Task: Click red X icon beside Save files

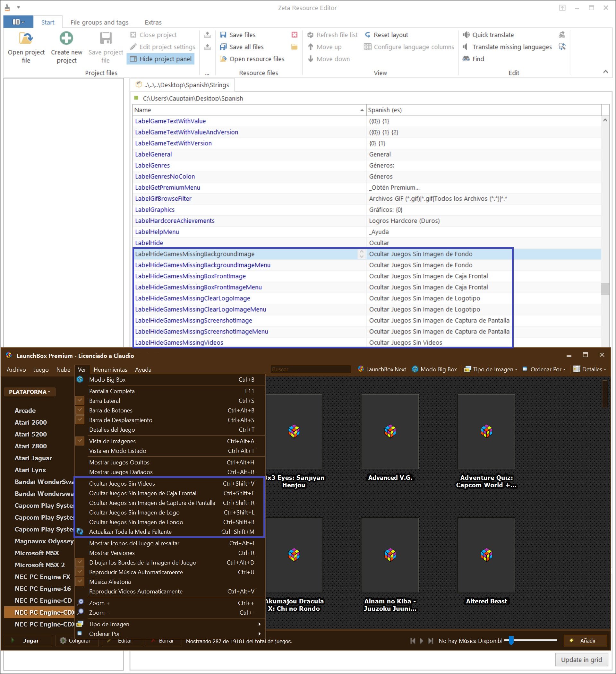Action: point(295,35)
